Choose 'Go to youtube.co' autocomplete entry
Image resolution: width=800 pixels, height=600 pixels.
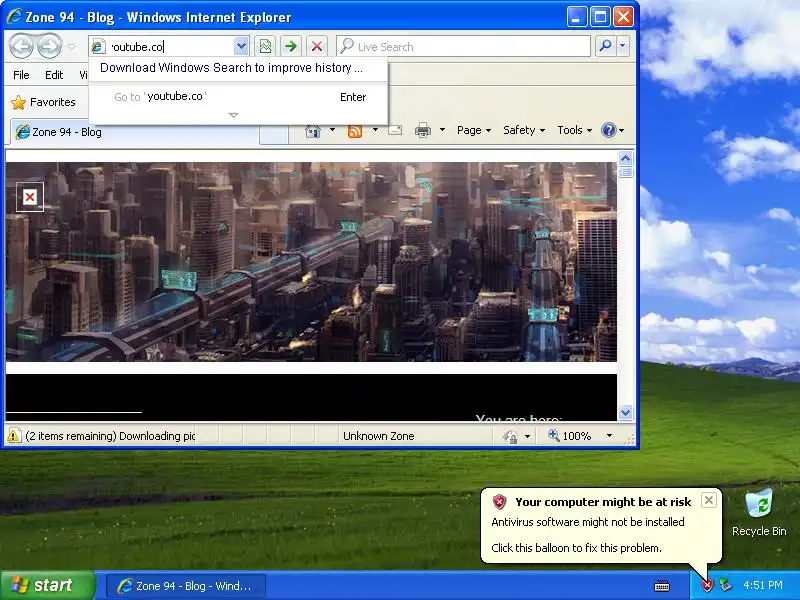[238, 96]
